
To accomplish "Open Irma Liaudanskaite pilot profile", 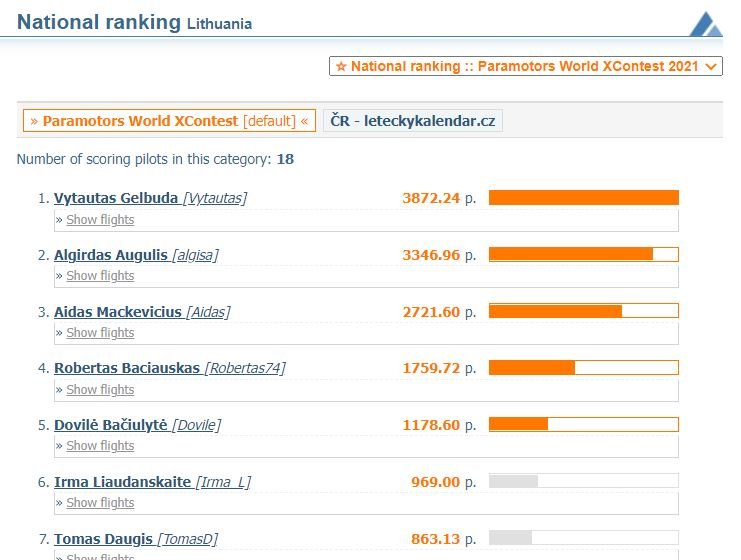I will coord(152,482).
